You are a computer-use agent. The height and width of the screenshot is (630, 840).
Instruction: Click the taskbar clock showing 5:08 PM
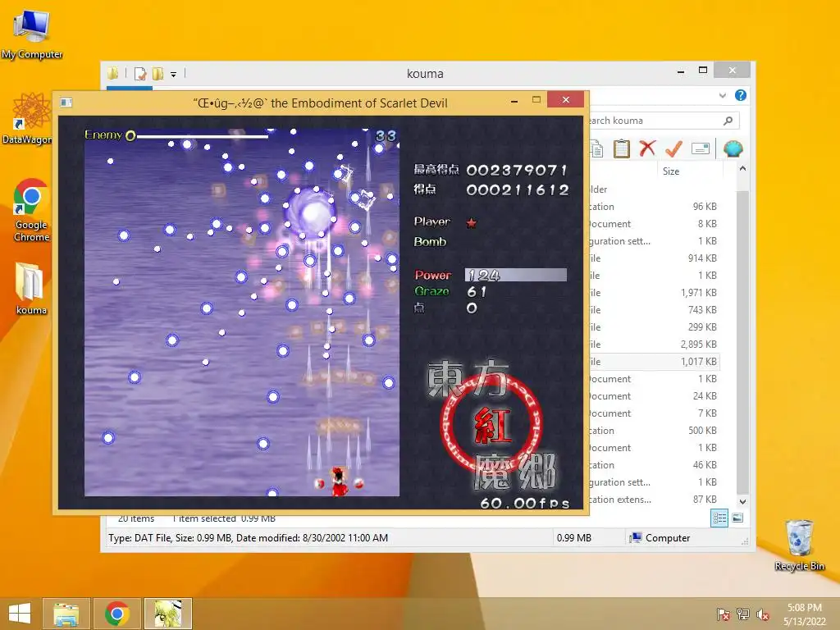click(x=804, y=614)
